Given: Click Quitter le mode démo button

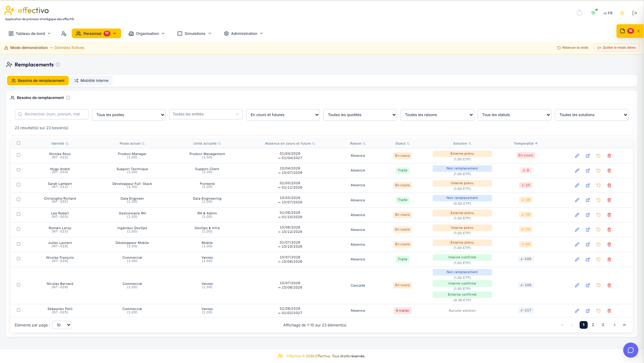Looking at the screenshot, I should point(616,48).
